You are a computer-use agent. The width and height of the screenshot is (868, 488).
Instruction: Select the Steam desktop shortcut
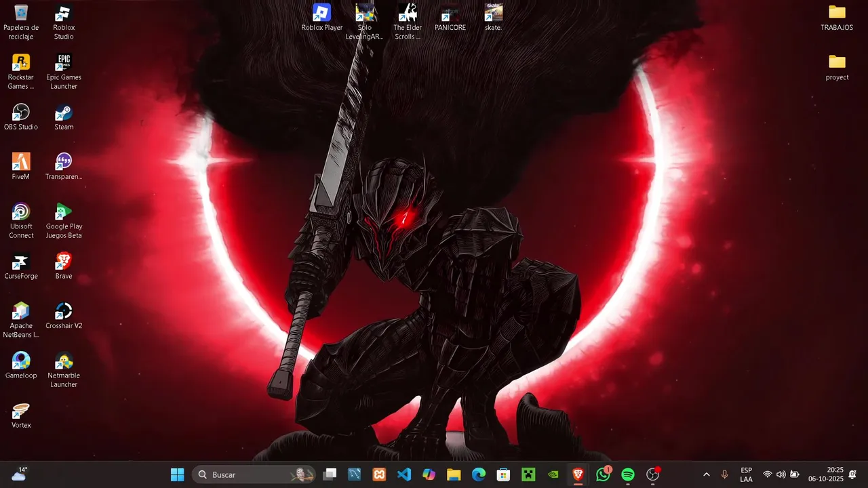[64, 117]
